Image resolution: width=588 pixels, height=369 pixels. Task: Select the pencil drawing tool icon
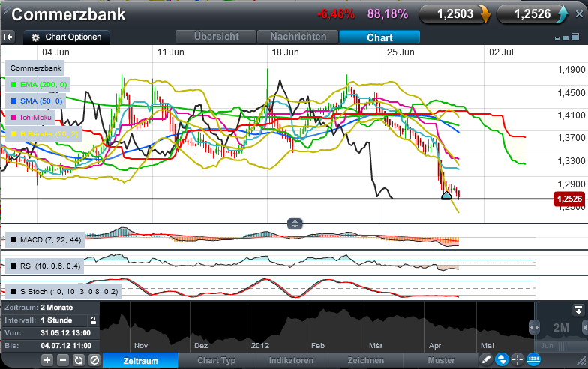486,360
